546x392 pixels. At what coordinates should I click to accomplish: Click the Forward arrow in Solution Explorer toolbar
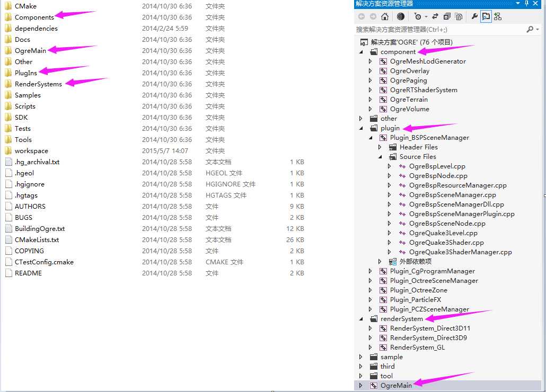click(x=373, y=16)
